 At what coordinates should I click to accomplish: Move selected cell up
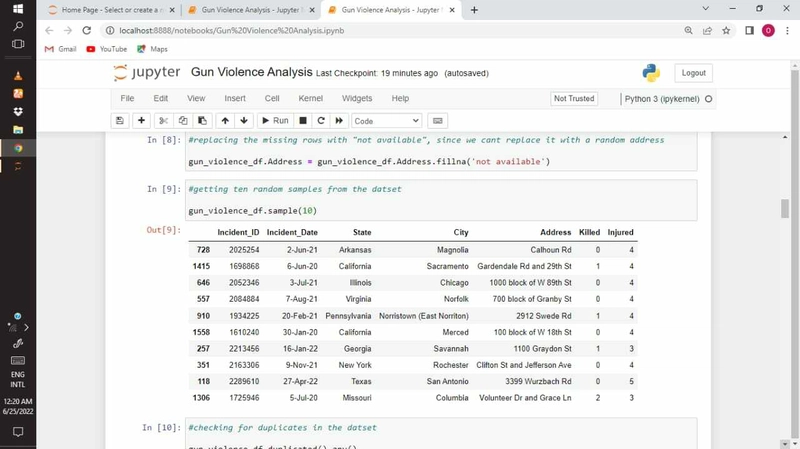click(x=225, y=121)
